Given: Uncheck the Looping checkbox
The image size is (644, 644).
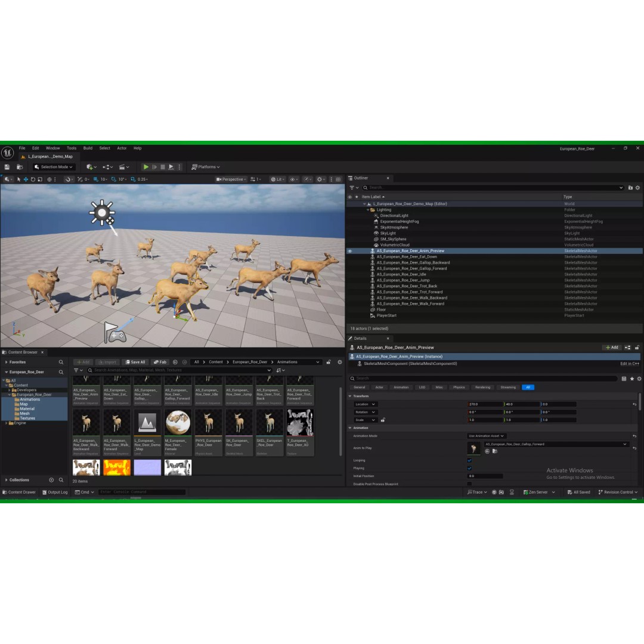Looking at the screenshot, I should tap(469, 460).
